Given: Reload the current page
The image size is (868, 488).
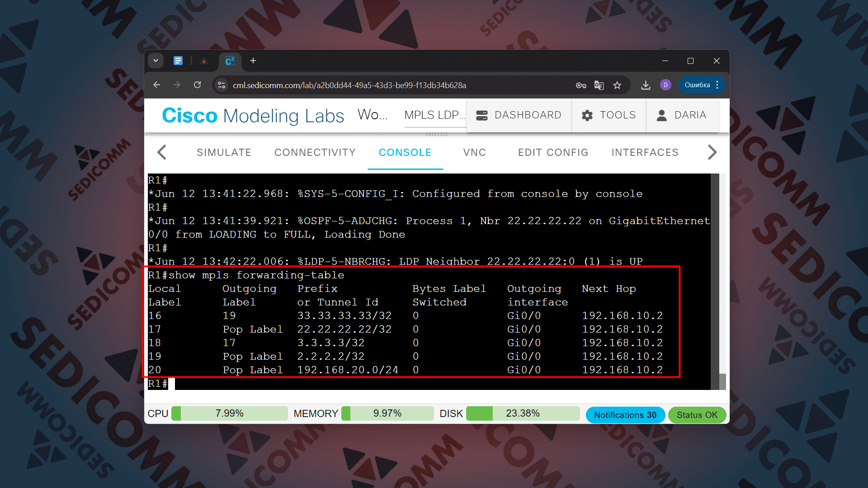Looking at the screenshot, I should (x=197, y=85).
